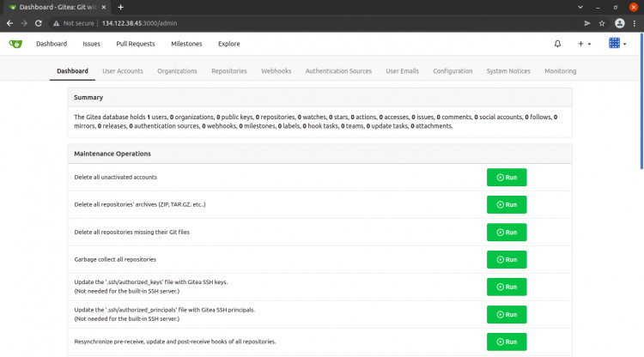Viewport: 644px width, 357px height.
Task: Click the browser back arrow
Action: click(x=9, y=23)
